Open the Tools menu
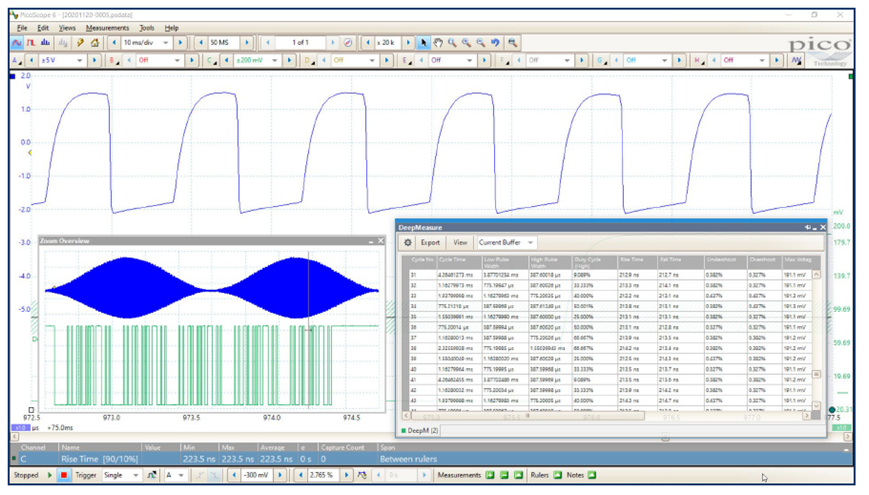The height and width of the screenshot is (495, 869). 147,28
